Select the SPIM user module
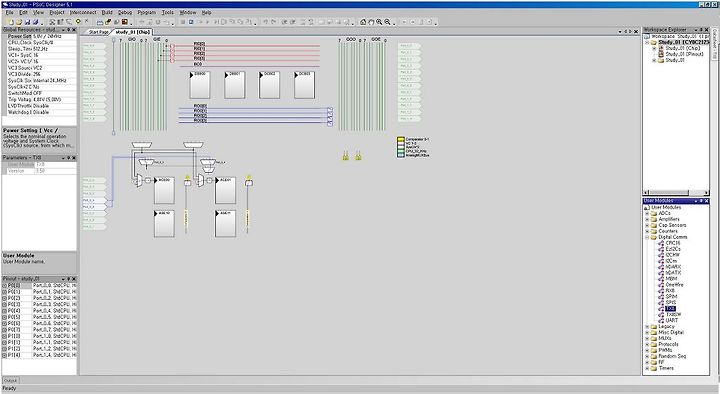720x394 pixels. (x=671, y=297)
